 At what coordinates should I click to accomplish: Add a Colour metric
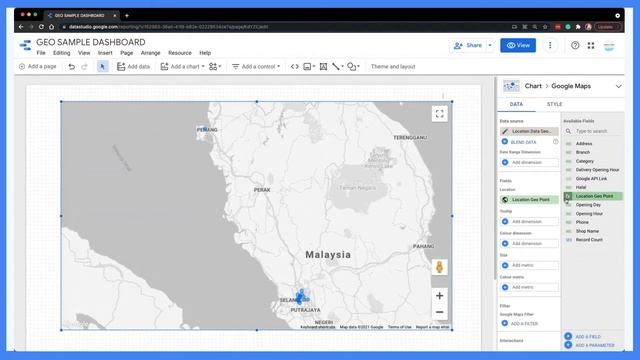pyautogui.click(x=529, y=287)
